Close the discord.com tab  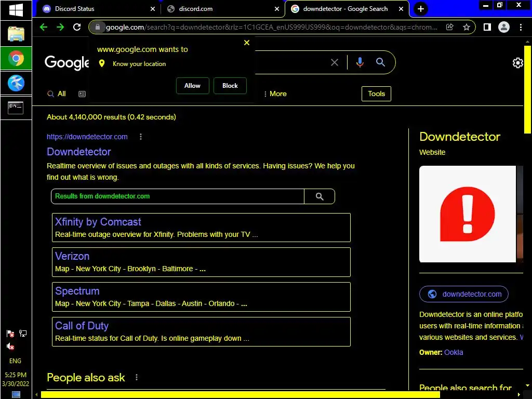point(277,9)
